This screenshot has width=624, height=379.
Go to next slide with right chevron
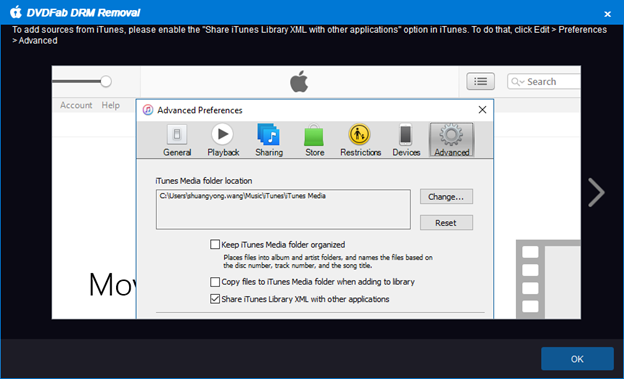(x=596, y=192)
